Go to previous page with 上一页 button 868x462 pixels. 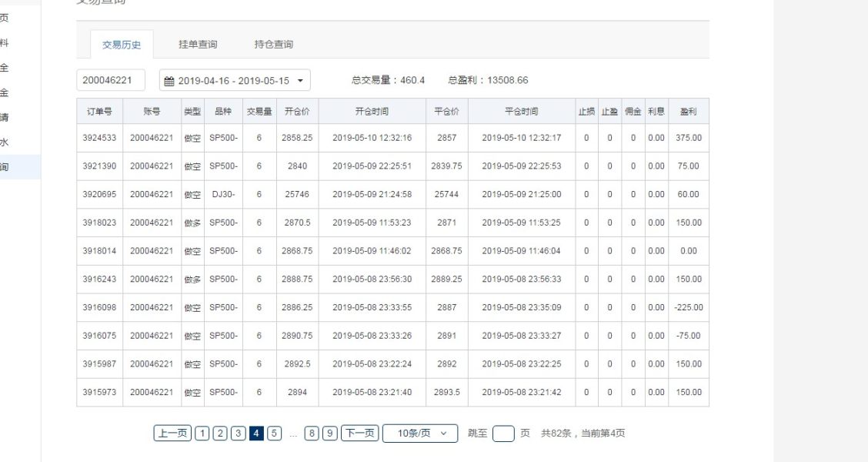(x=172, y=434)
